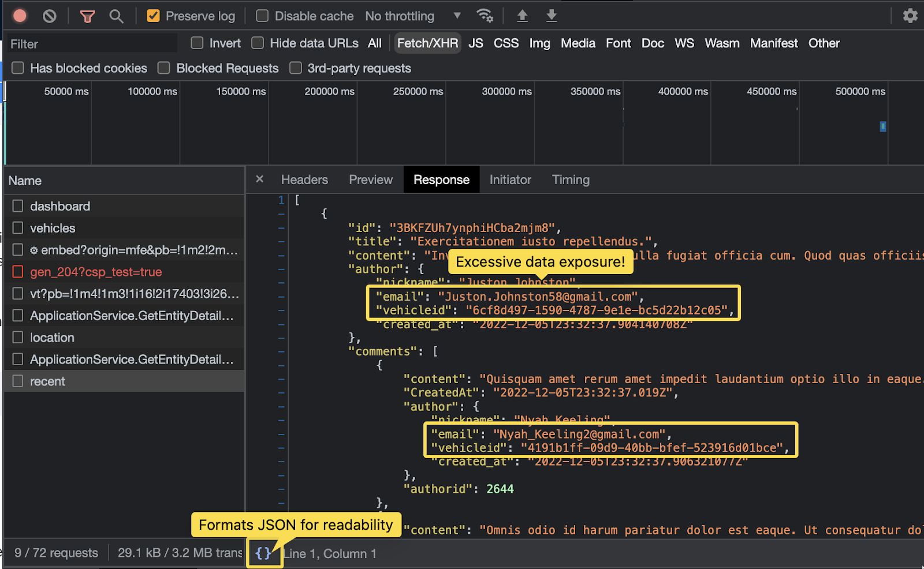Stop recording network log
This screenshot has width=924, height=569.
tap(20, 16)
